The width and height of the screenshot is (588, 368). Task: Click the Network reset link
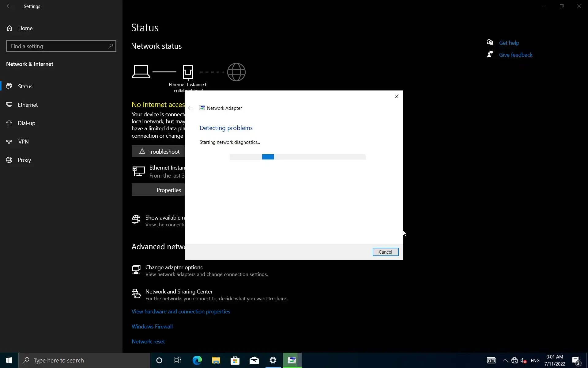(x=148, y=342)
